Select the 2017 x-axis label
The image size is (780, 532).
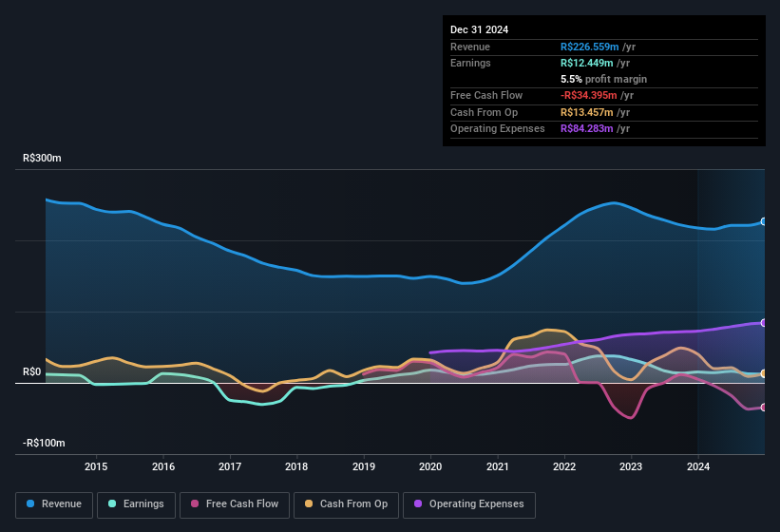point(230,466)
